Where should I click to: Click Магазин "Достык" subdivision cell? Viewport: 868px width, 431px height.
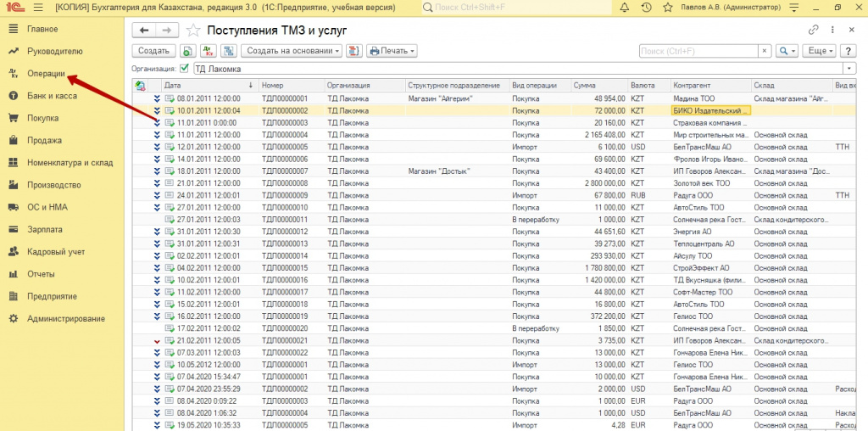point(457,171)
